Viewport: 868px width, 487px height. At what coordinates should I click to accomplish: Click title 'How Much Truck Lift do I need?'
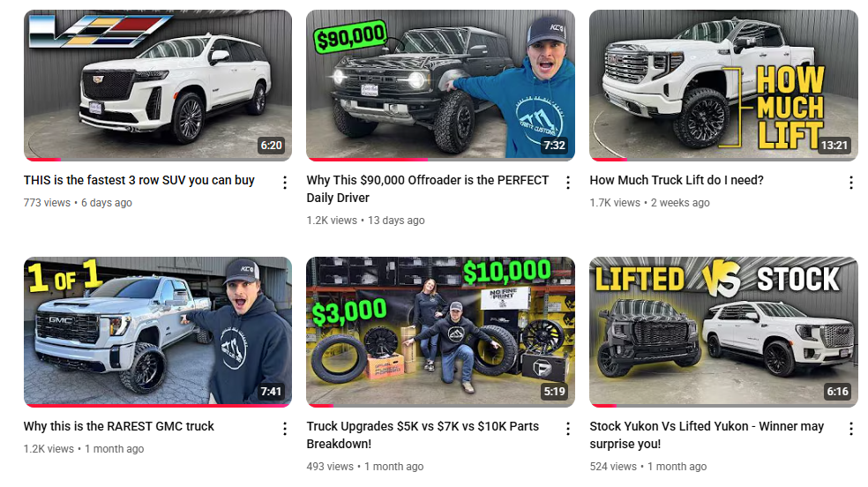tap(677, 180)
